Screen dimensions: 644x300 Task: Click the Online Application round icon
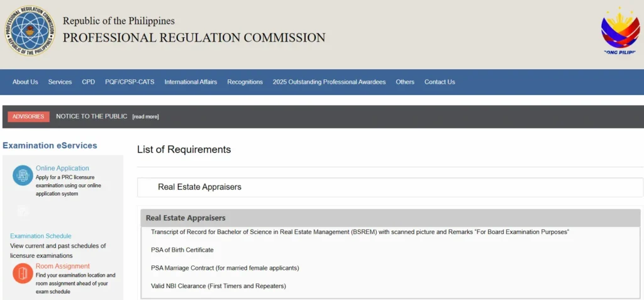[x=23, y=175]
